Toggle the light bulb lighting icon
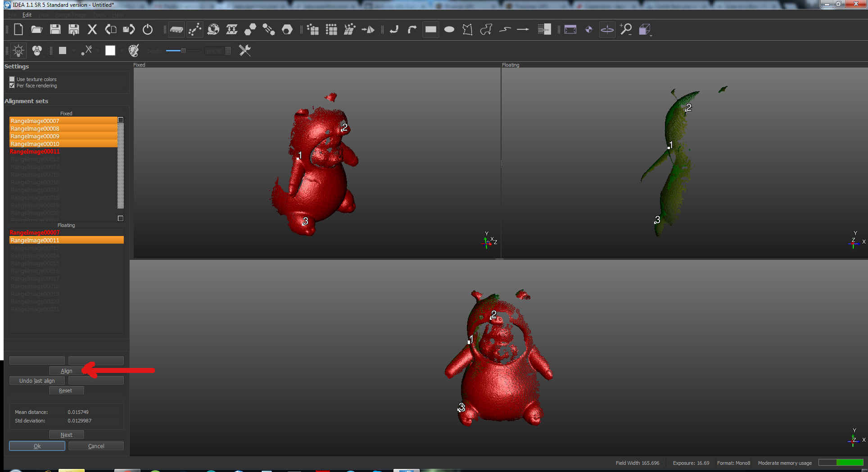Image resolution: width=868 pixels, height=472 pixels. click(18, 50)
